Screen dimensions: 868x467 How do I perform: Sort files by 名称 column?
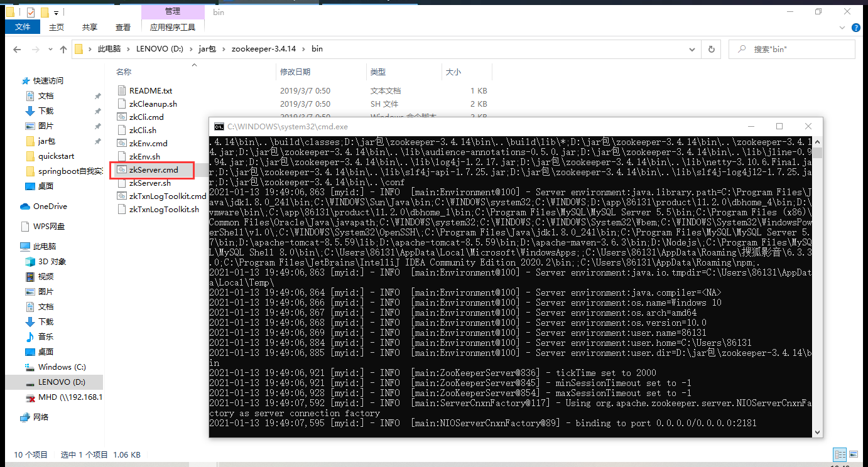pos(124,72)
